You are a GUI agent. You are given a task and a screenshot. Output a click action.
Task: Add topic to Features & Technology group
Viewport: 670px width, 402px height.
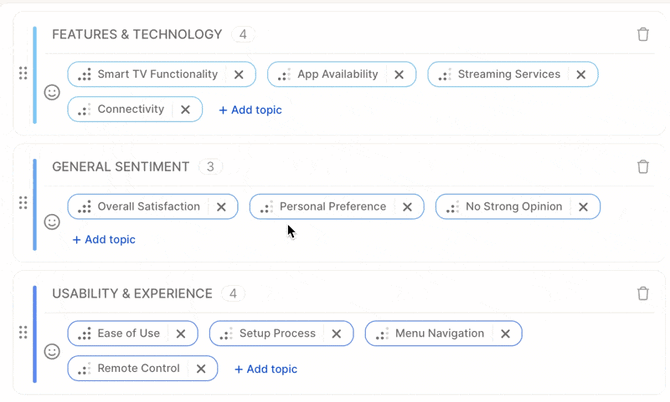click(250, 110)
